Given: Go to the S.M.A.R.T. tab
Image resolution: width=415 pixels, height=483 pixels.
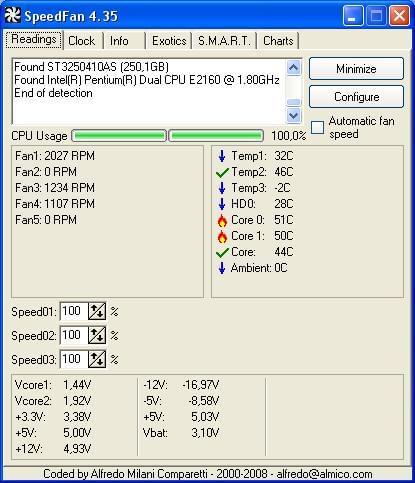Looking at the screenshot, I should click(x=224, y=41).
